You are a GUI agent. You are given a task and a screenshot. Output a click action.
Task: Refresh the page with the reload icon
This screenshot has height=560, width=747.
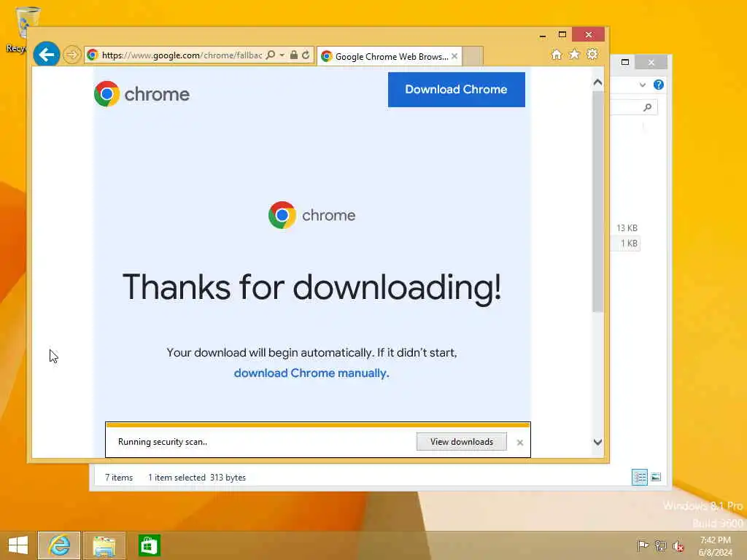click(x=306, y=55)
